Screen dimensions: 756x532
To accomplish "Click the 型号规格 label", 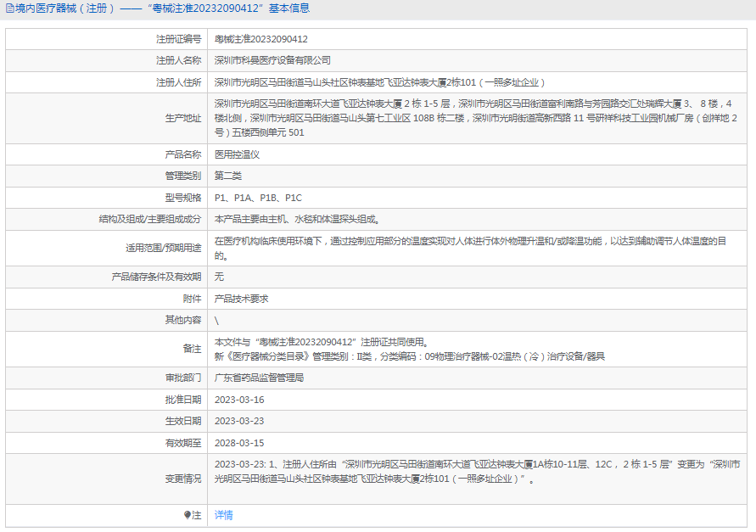I will 182,198.
